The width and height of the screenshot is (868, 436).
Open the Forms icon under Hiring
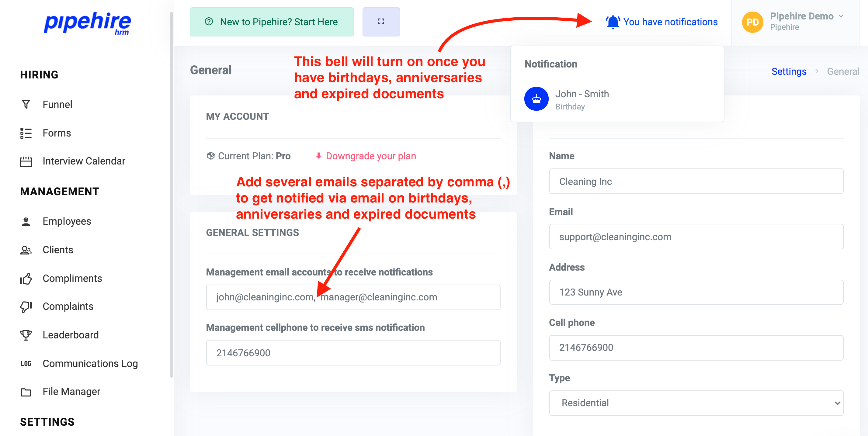(26, 133)
